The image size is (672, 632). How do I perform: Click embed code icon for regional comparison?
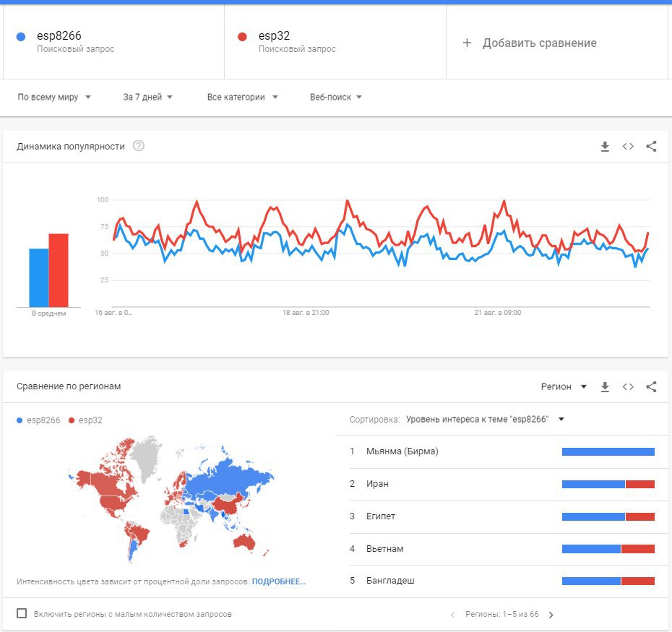point(628,387)
